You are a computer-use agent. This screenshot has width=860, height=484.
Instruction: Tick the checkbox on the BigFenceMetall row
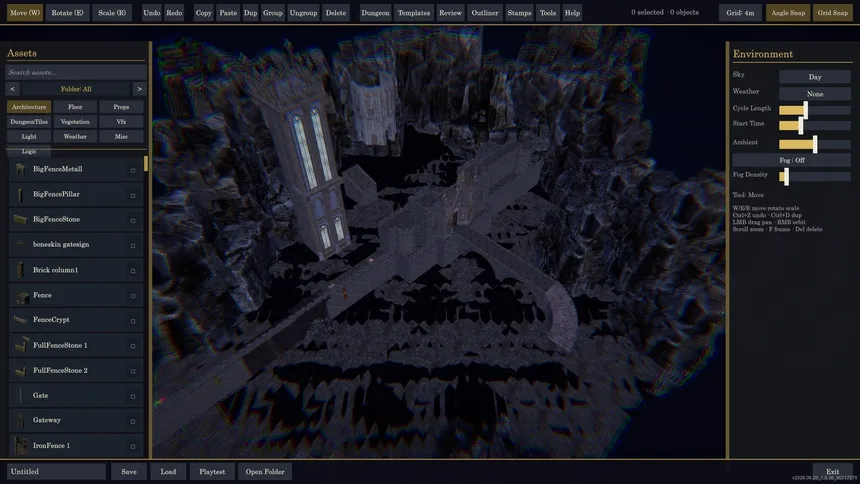click(133, 170)
